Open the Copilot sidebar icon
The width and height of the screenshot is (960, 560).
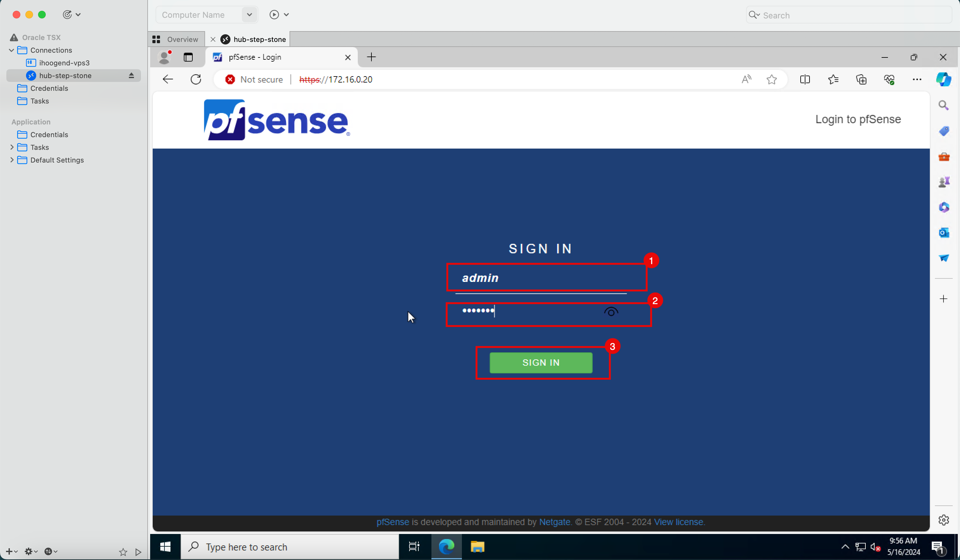click(943, 79)
